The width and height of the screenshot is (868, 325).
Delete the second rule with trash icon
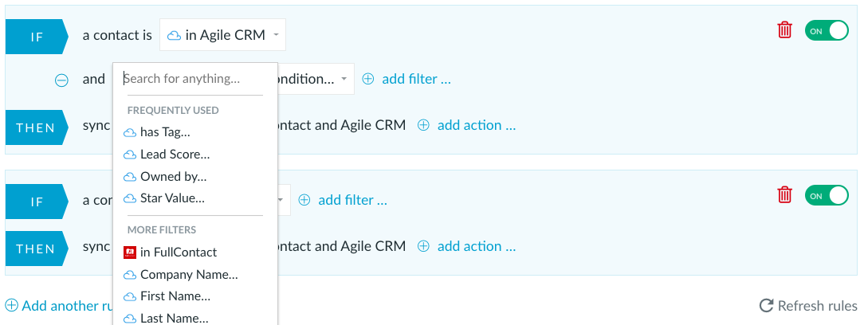point(784,195)
